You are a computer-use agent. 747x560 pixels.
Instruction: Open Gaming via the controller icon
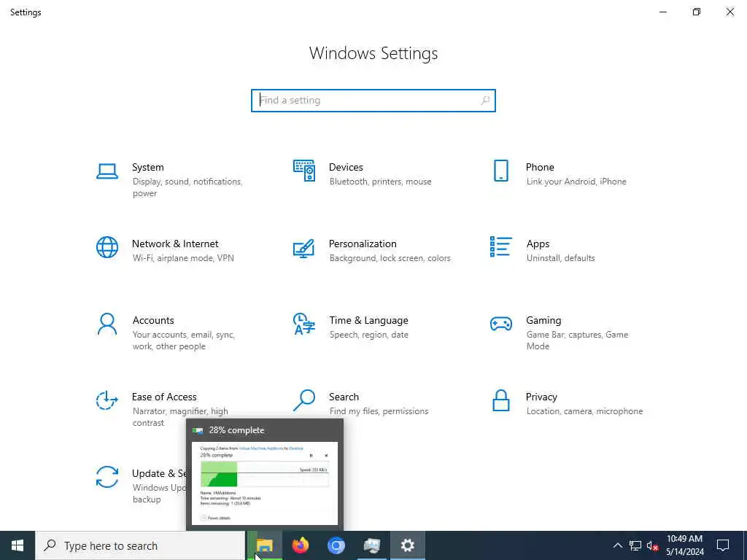point(500,324)
